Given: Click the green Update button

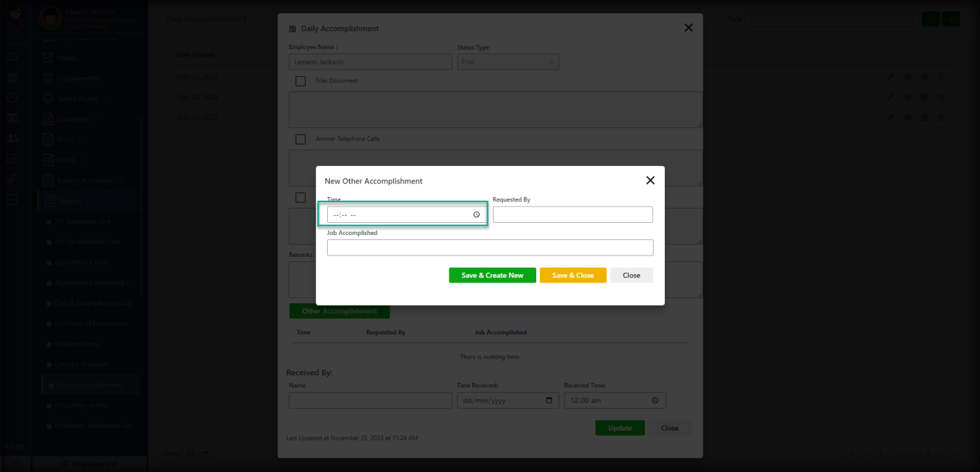Looking at the screenshot, I should [x=619, y=428].
